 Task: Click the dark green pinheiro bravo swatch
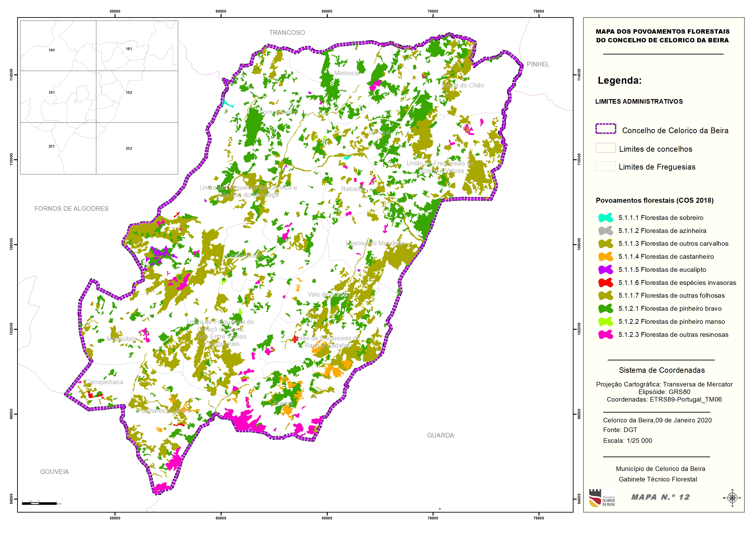pos(606,309)
